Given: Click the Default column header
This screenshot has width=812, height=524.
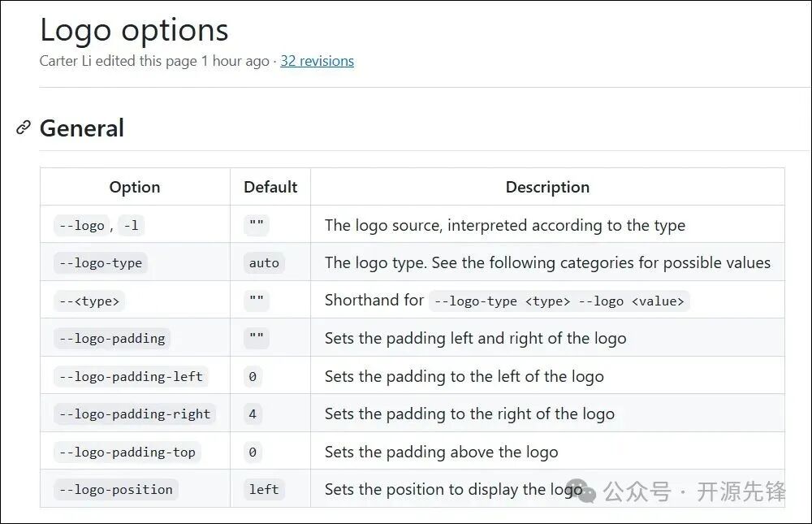Looking at the screenshot, I should point(270,187).
